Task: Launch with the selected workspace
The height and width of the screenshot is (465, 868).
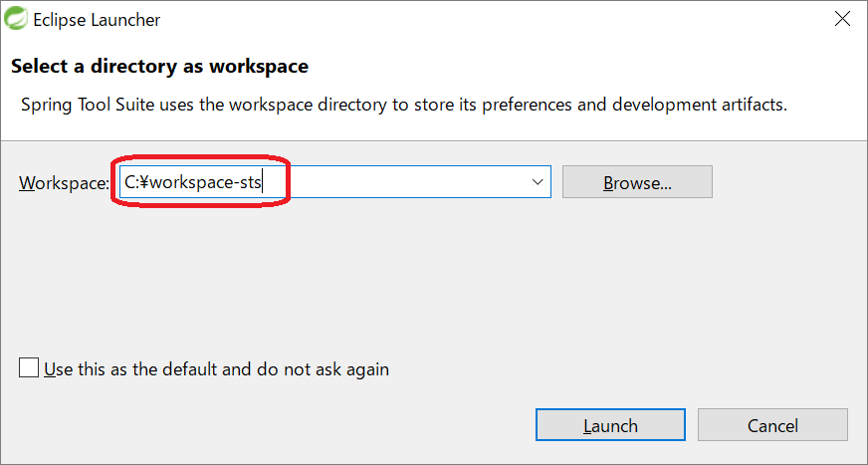Action: [x=609, y=425]
